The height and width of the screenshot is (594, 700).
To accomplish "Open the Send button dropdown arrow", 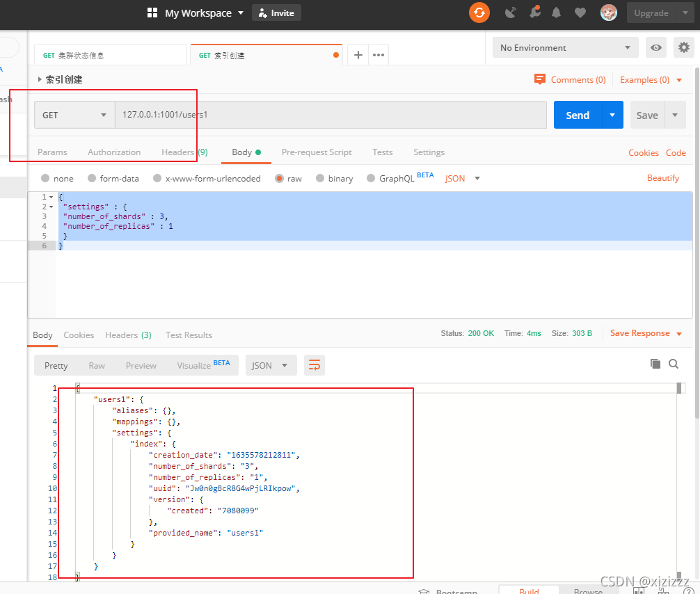I will 612,115.
